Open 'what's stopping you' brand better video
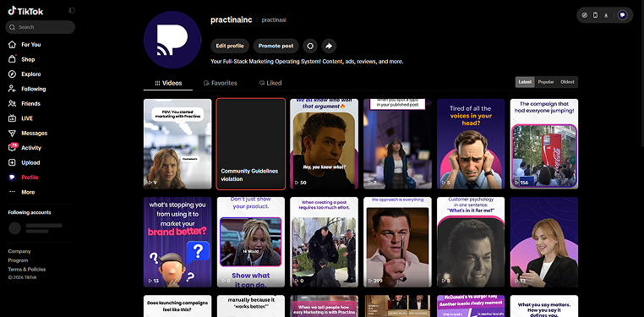 click(x=177, y=242)
